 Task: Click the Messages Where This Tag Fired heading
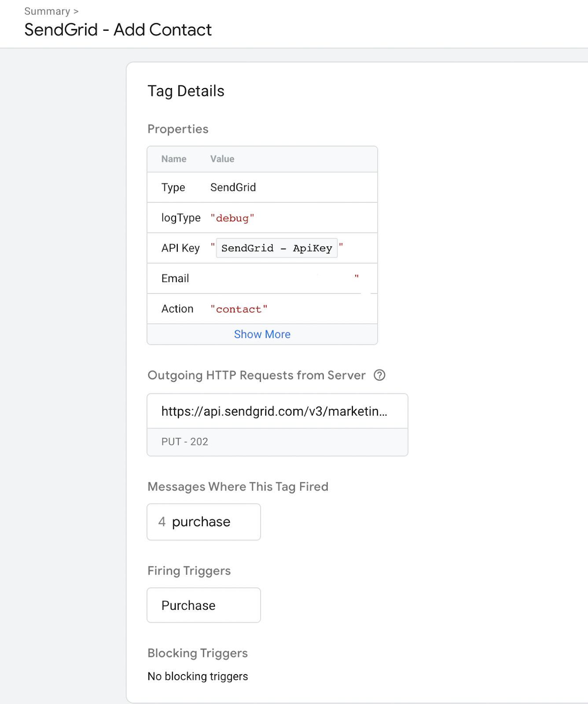[x=238, y=487]
